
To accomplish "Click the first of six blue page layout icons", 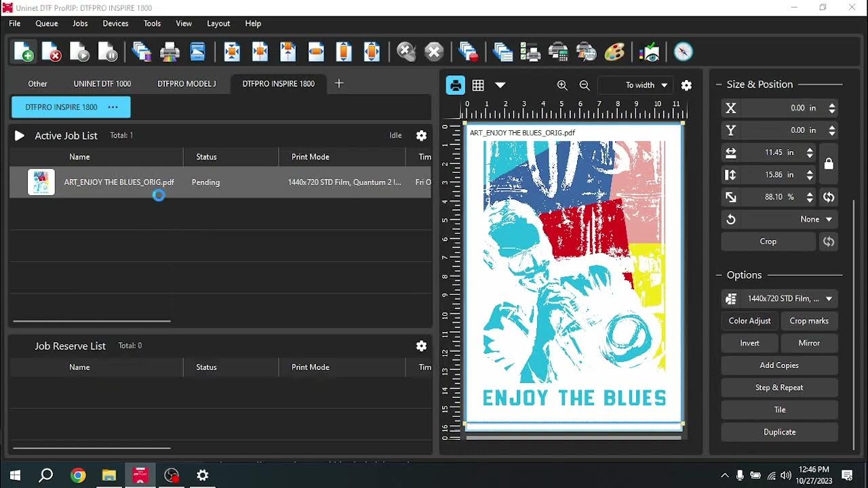I will pos(232,52).
